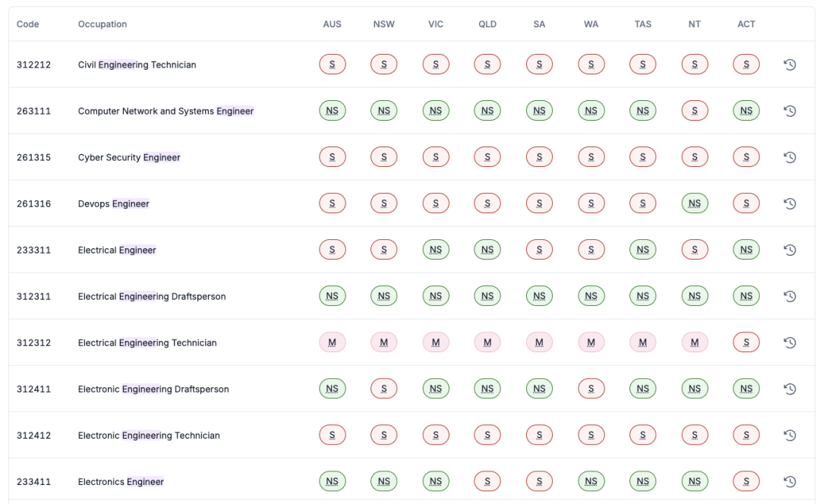Click NSW badge for Electronic Engineering Draftsperson

(384, 389)
